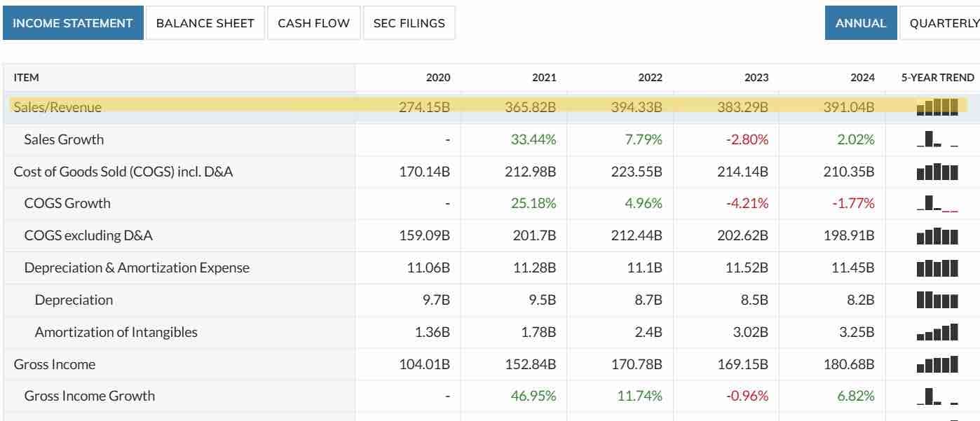
Task: Select the Depreciation & Amortization Expense row
Action: point(490,268)
